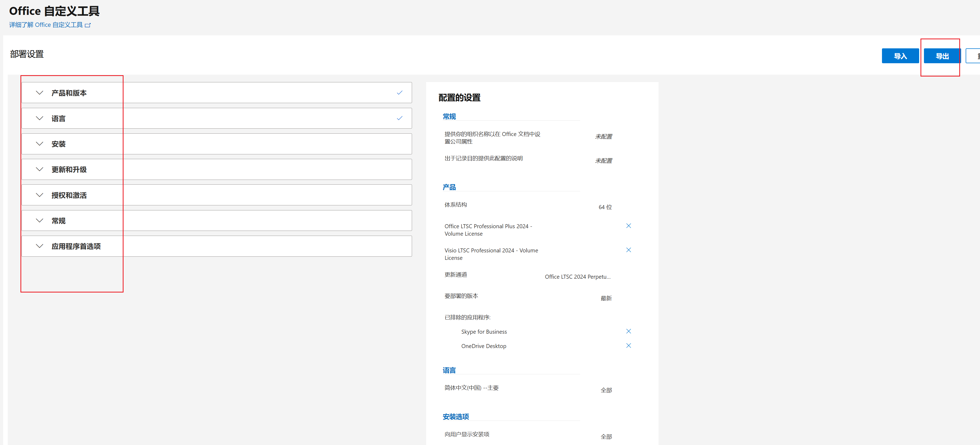Image resolution: width=980 pixels, height=445 pixels.
Task: Expand the 更新和升级 section
Action: tap(69, 170)
